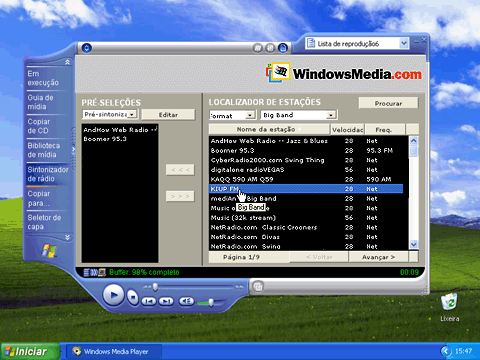
Task: Select KIUP FM station row
Action: (x=306, y=189)
